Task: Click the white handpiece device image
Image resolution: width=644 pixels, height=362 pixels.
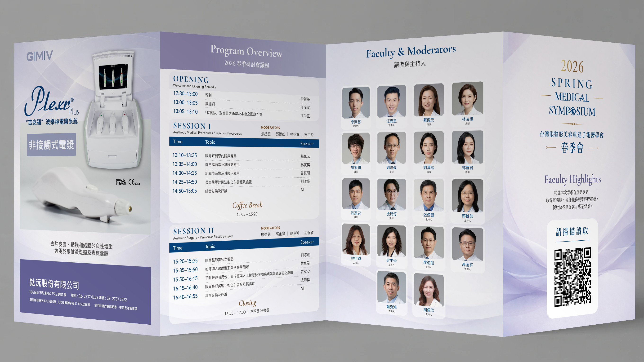Action: 82,194
